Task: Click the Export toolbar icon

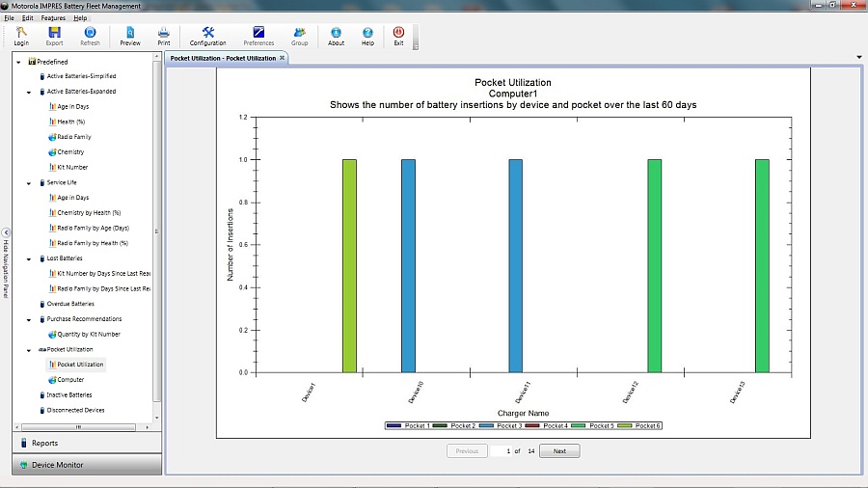Action: point(54,37)
